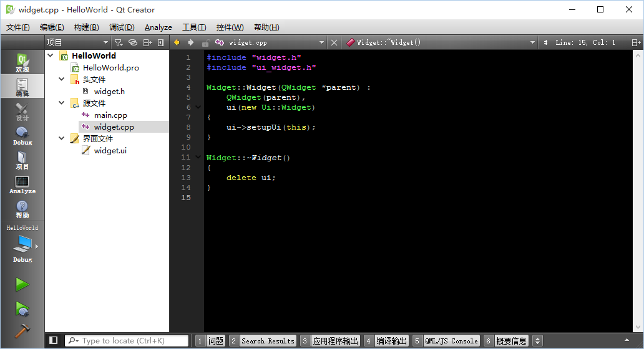Open the 帮助(H) menu
This screenshot has width=644, height=349.
pyautogui.click(x=266, y=27)
